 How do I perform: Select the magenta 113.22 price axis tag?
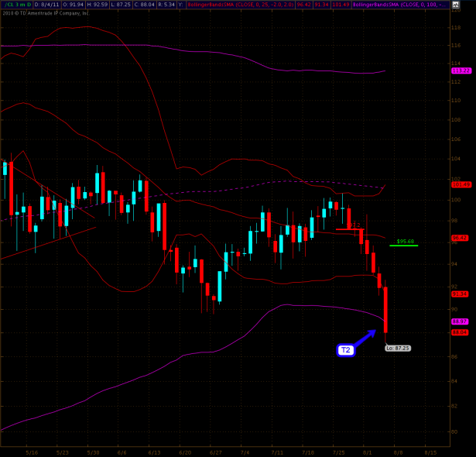pos(461,70)
